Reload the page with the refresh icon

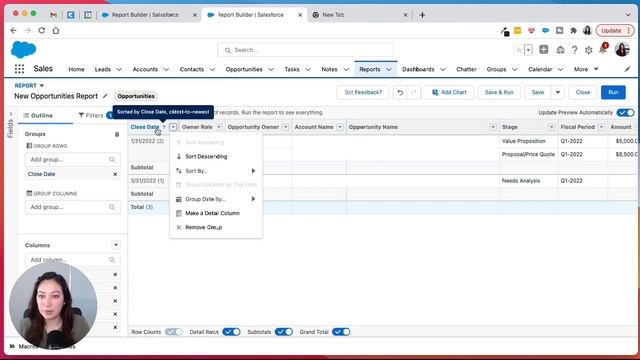point(42,30)
